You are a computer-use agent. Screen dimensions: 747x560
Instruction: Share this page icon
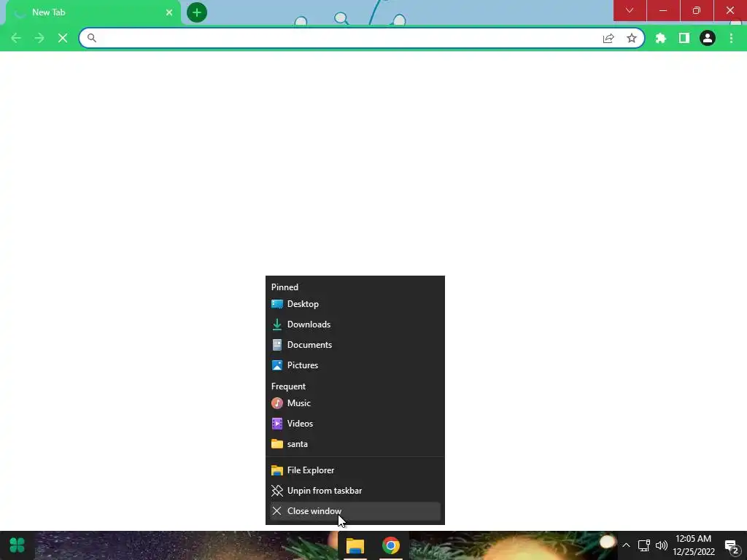[x=608, y=38]
